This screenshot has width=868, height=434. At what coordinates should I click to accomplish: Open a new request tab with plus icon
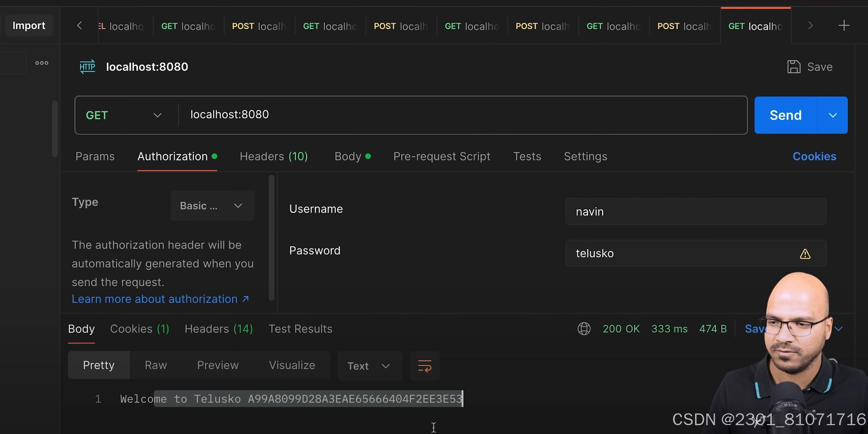tap(844, 25)
